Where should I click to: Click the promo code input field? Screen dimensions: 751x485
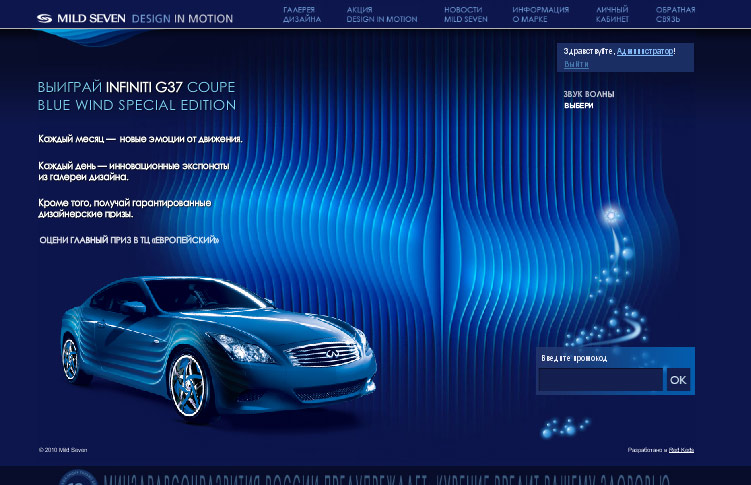tap(601, 380)
